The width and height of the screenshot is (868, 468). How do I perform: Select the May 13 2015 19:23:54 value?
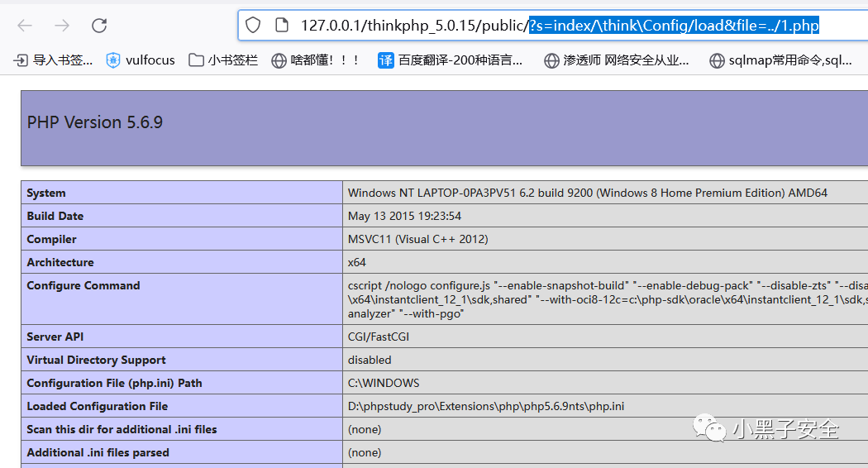(404, 216)
